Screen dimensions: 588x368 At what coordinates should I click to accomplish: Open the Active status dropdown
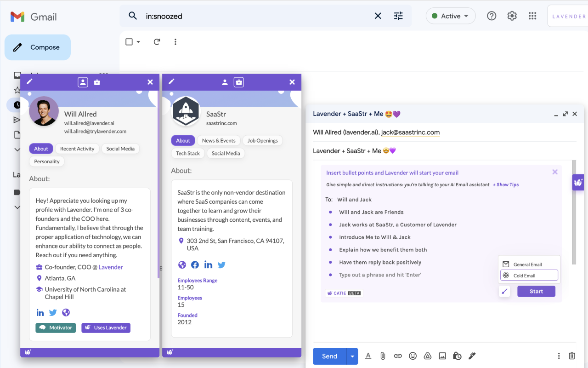pyautogui.click(x=451, y=16)
